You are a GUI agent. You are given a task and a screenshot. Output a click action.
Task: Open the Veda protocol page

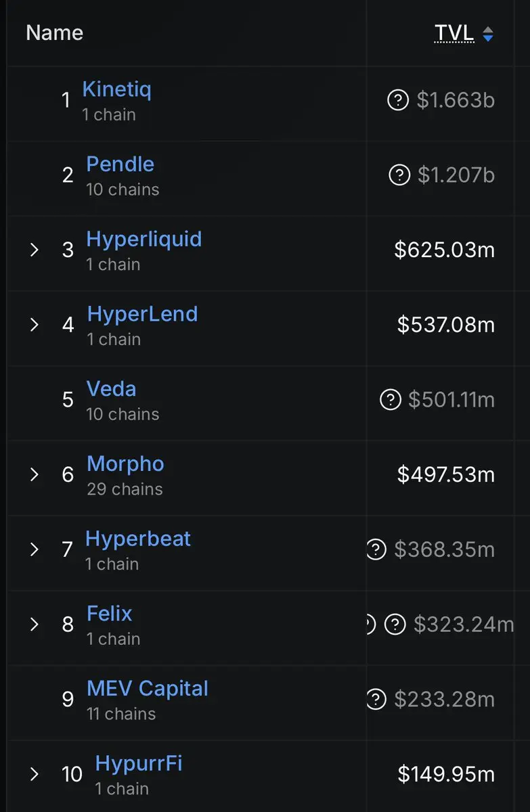click(111, 389)
